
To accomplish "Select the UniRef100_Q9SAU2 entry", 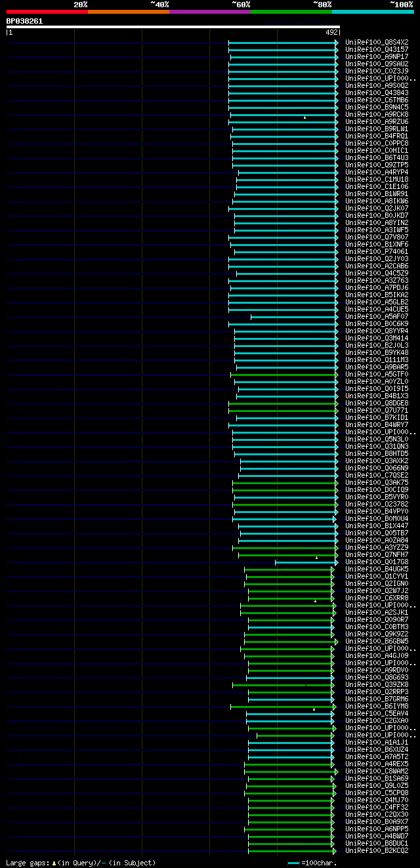I will [x=377, y=64].
